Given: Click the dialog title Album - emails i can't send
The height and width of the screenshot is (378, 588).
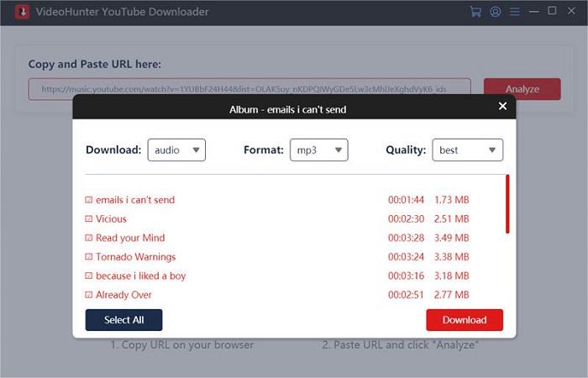Looking at the screenshot, I should coord(287,109).
